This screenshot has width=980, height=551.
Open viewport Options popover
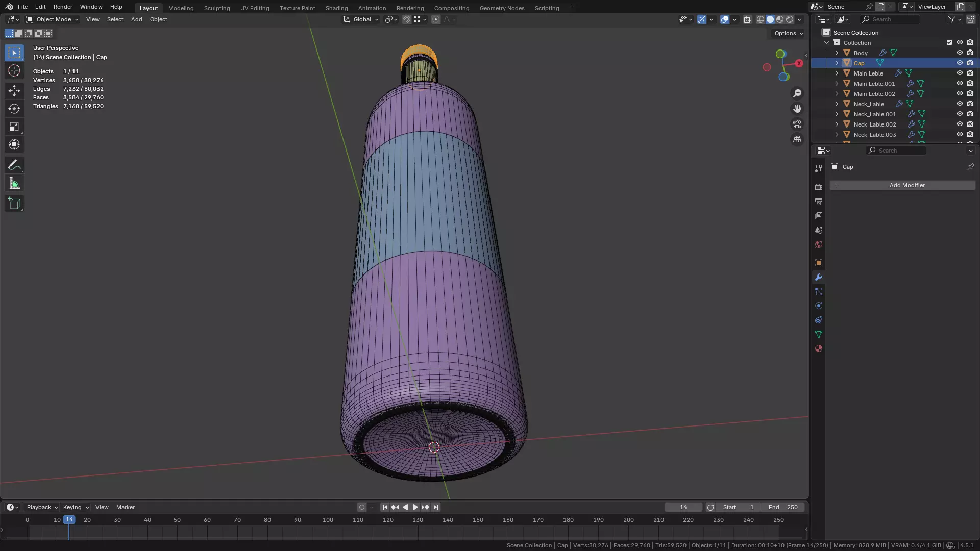(789, 33)
